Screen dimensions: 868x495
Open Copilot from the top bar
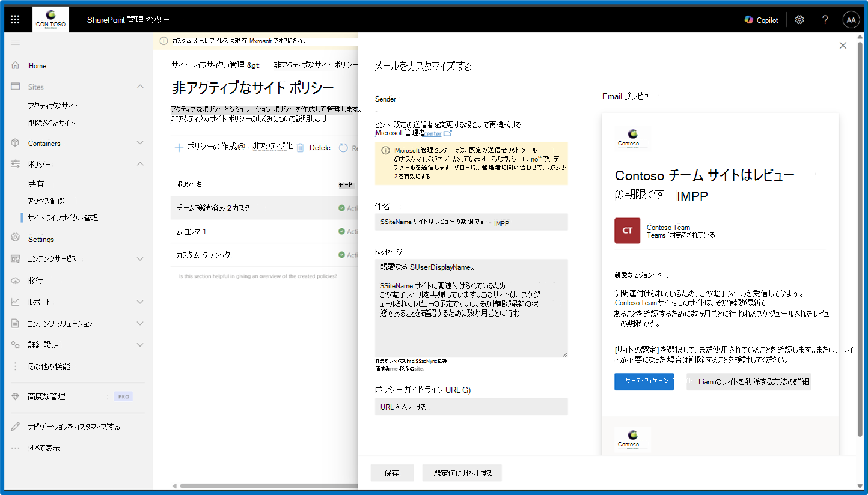pos(761,20)
